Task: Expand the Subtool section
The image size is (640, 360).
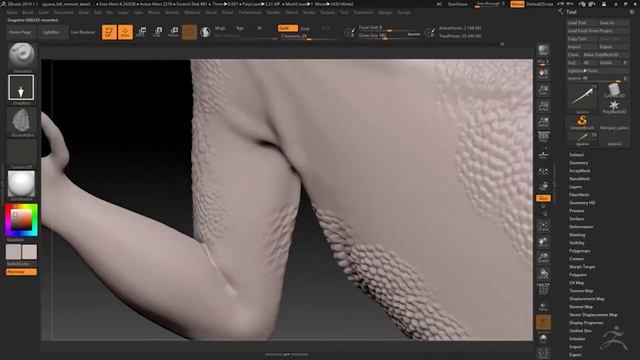Action: coord(576,155)
